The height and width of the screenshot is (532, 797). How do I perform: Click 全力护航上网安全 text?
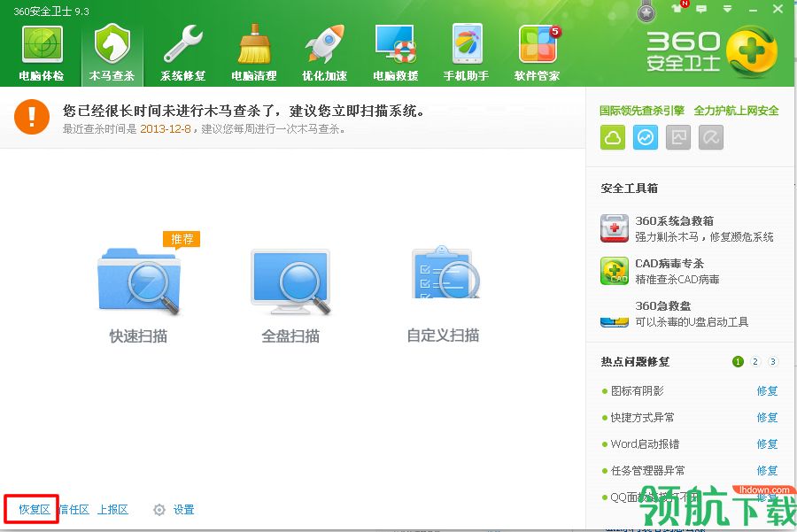click(x=736, y=111)
